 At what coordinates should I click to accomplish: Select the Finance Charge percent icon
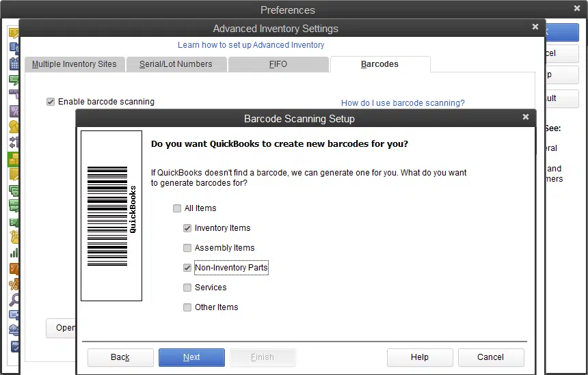tap(14, 111)
